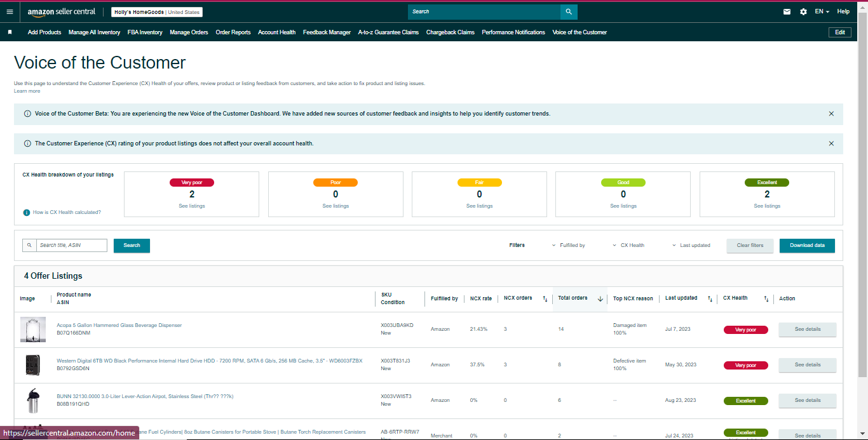This screenshot has height=440, width=868.
Task: Dismiss the Voice of the Customer Beta banner
Action: (x=831, y=114)
